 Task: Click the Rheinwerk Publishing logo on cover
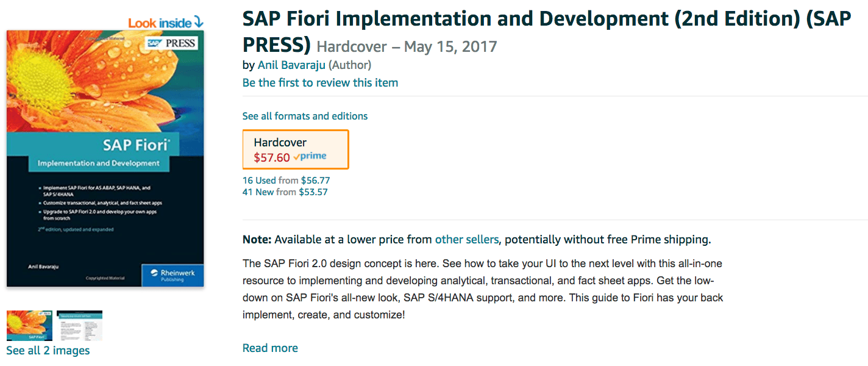point(173,275)
